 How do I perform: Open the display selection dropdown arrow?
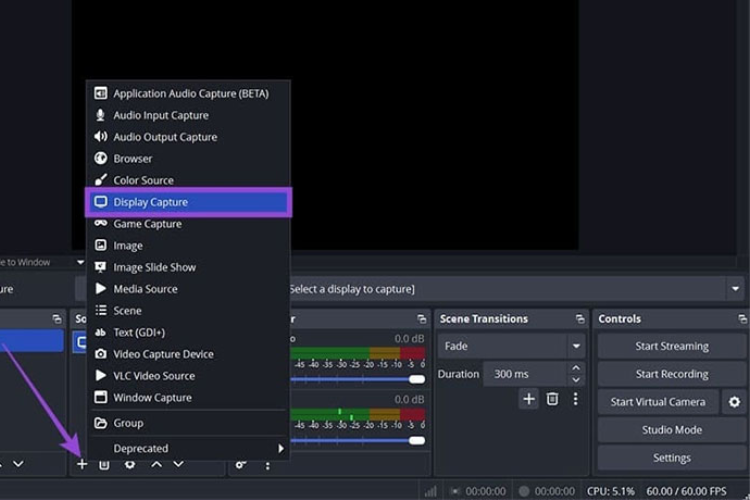pyautogui.click(x=735, y=289)
